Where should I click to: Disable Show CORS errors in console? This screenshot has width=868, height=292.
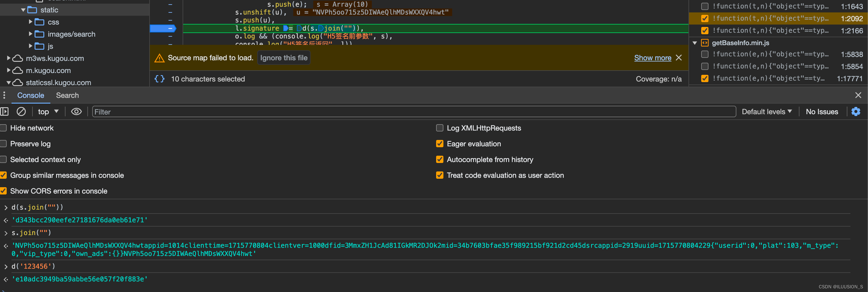[3, 191]
